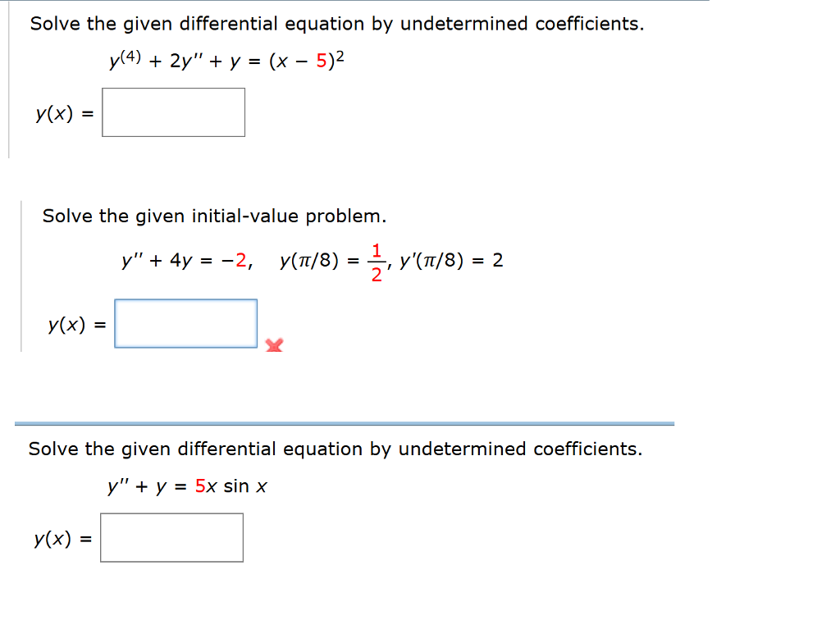This screenshot has height=620, width=840.
Task: Click the first 'Solve the given differential equation' heading
Action: [x=336, y=24]
